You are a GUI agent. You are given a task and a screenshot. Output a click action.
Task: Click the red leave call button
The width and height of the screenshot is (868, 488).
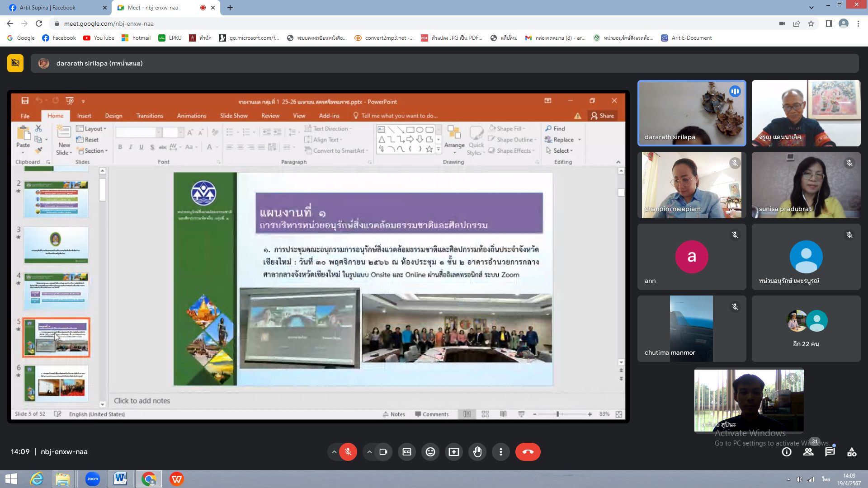pos(528,452)
